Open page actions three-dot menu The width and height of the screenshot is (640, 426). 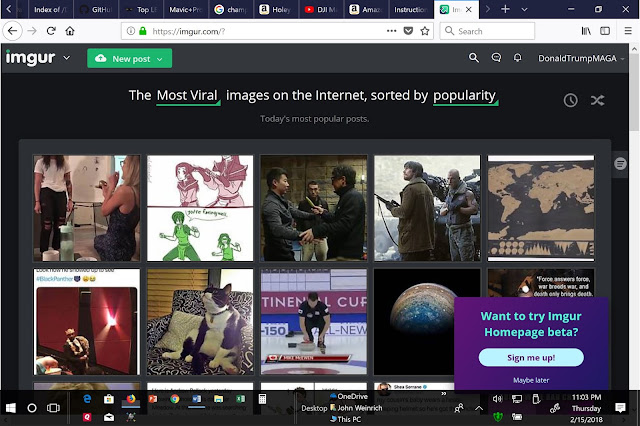click(x=391, y=31)
